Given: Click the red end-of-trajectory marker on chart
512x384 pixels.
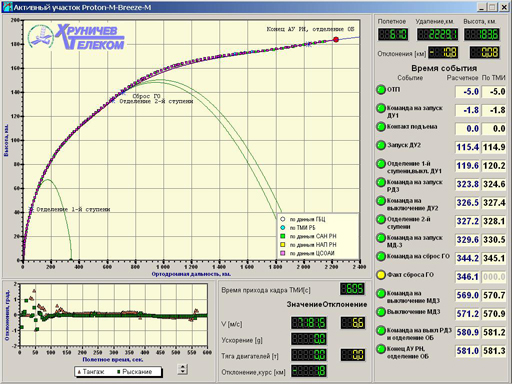Looking at the screenshot, I should click(336, 40).
